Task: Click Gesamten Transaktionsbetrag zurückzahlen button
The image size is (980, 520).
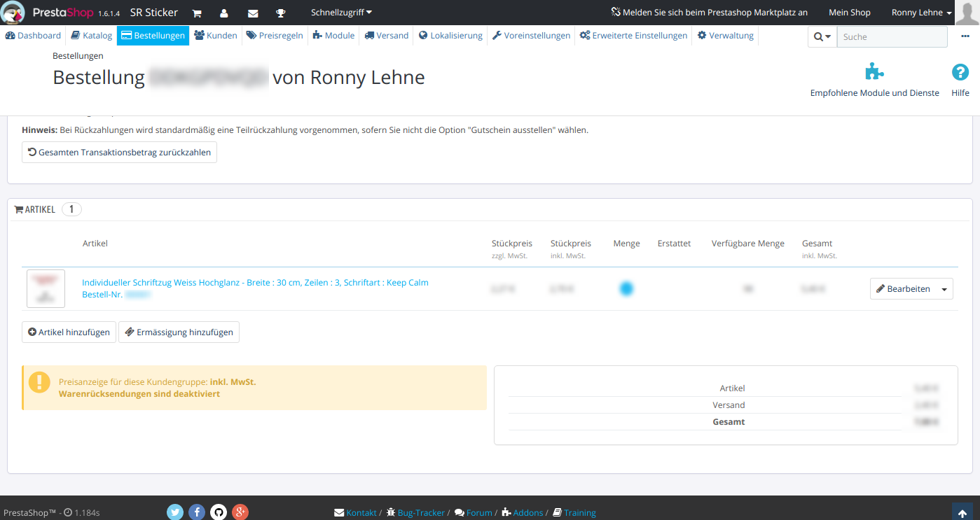Action: pos(120,152)
